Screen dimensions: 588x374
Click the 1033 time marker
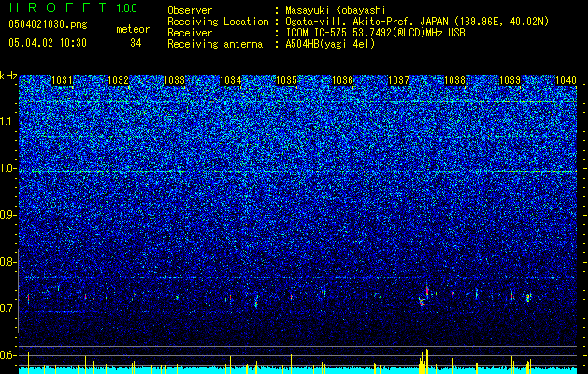click(175, 80)
